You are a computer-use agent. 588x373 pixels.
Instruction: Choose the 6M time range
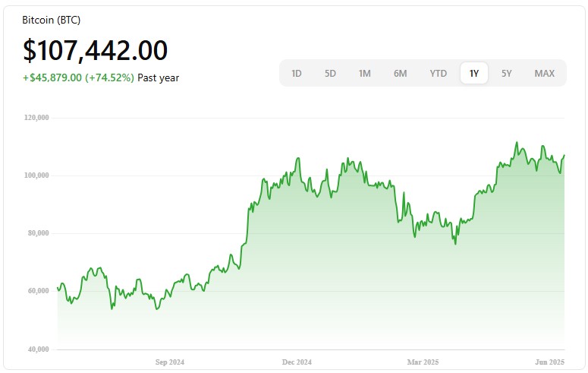[x=400, y=74]
